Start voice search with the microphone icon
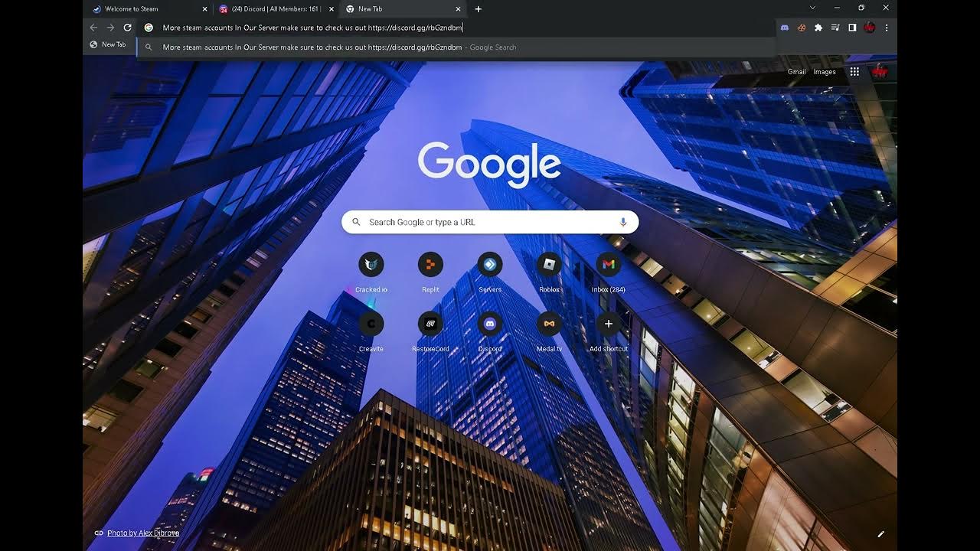Screen dimensions: 980x551 pyautogui.click(x=623, y=222)
